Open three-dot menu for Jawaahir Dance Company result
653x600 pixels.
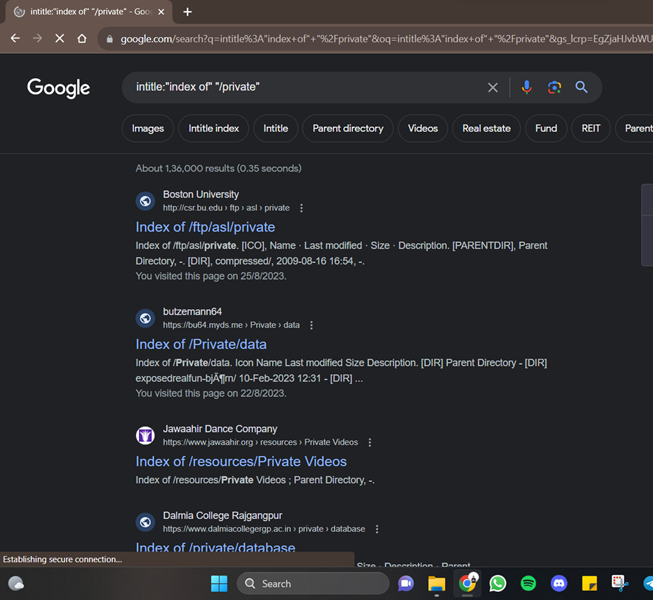point(369,442)
